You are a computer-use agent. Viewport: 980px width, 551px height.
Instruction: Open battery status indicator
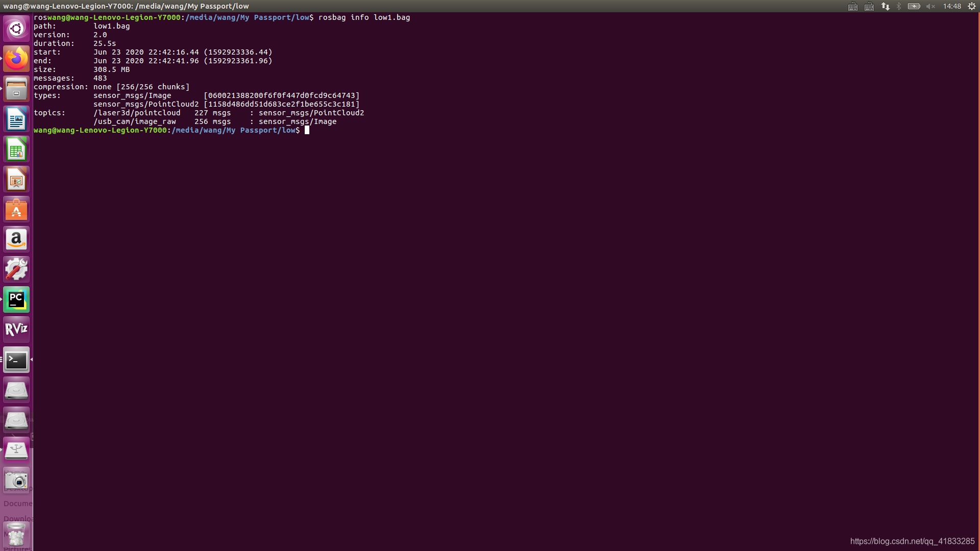[x=914, y=6]
